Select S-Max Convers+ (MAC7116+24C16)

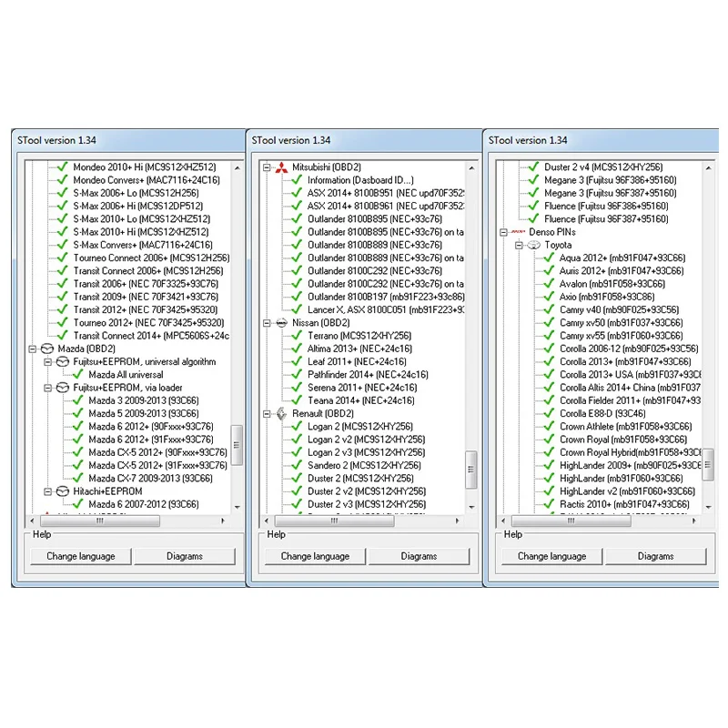(143, 245)
